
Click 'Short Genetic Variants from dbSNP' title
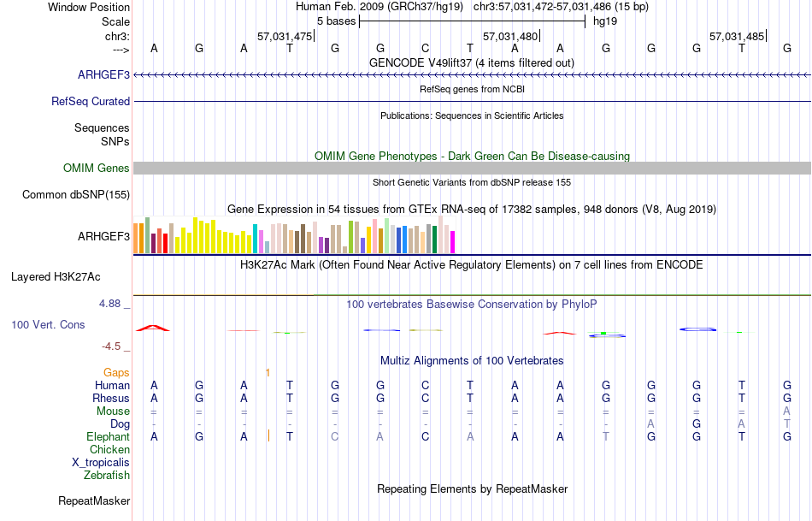(472, 182)
